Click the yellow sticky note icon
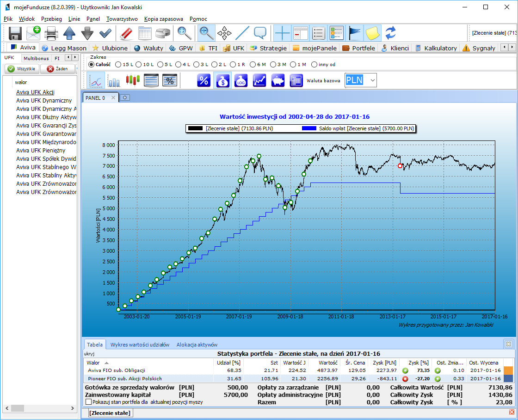This screenshot has height=420, width=518. click(372, 33)
